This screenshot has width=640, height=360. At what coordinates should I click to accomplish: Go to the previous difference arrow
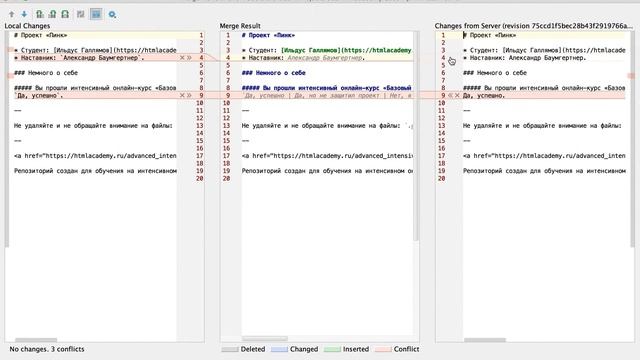11,14
